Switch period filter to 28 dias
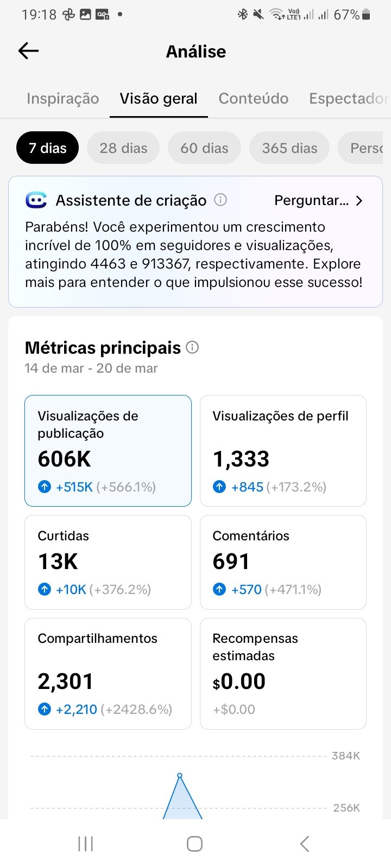 [x=123, y=148]
